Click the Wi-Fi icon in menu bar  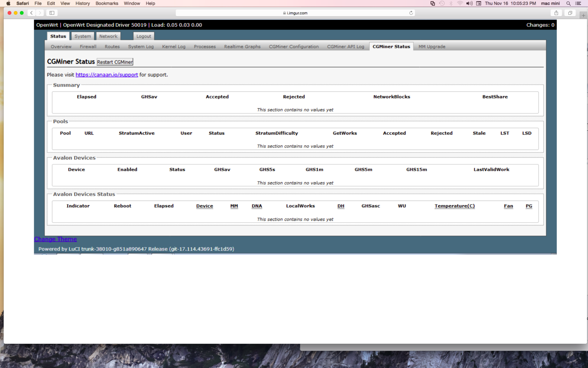pos(460,3)
